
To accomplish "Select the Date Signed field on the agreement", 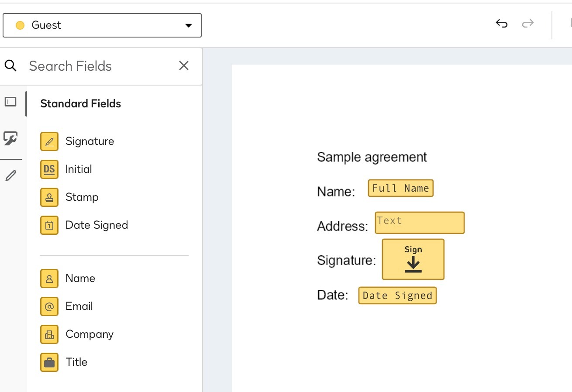I will (x=397, y=295).
